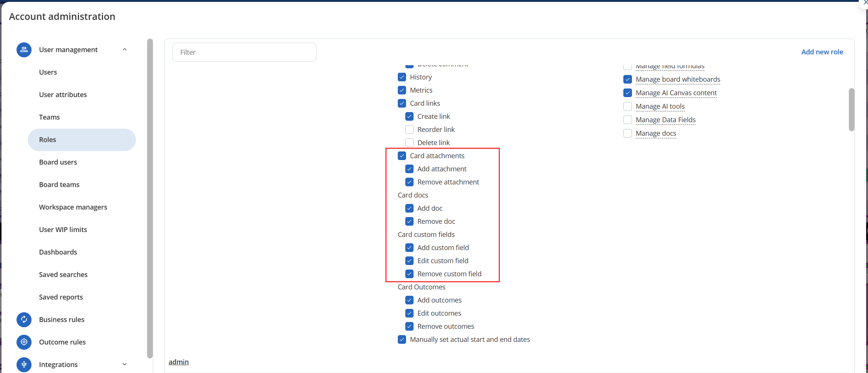Click the Add new role link
Viewport: 868px width, 373px height.
[x=822, y=52]
